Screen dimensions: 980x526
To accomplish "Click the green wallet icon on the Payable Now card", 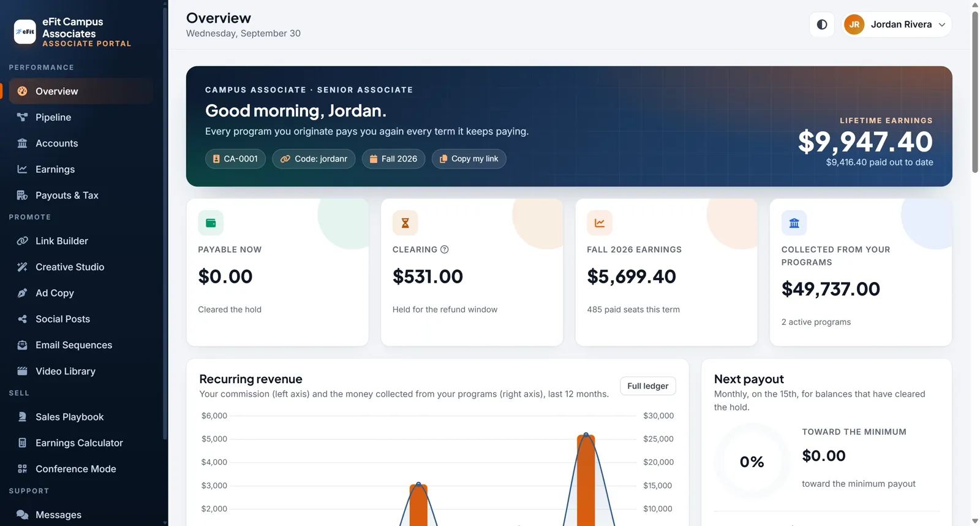I will (211, 223).
